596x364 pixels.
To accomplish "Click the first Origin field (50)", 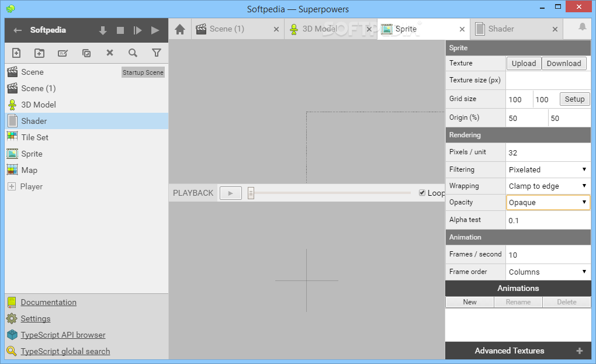I will [x=526, y=118].
